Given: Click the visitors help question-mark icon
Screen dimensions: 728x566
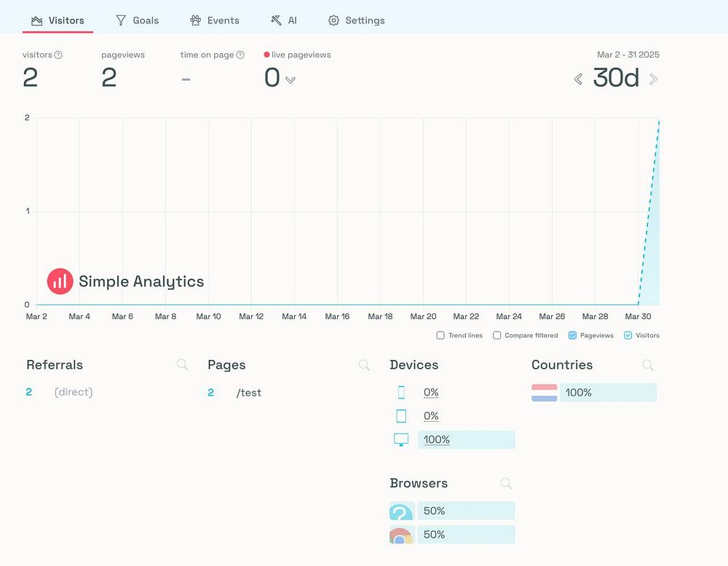Looking at the screenshot, I should click(58, 55).
